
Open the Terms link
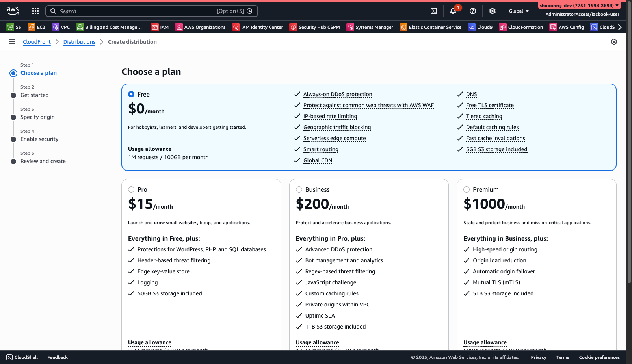(563, 357)
